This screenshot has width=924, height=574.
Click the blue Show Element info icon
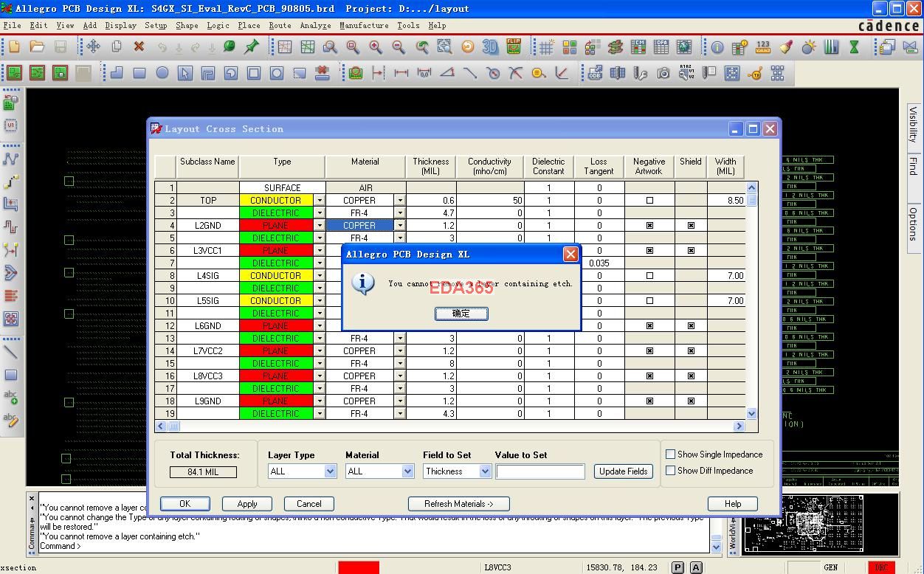pos(717,46)
